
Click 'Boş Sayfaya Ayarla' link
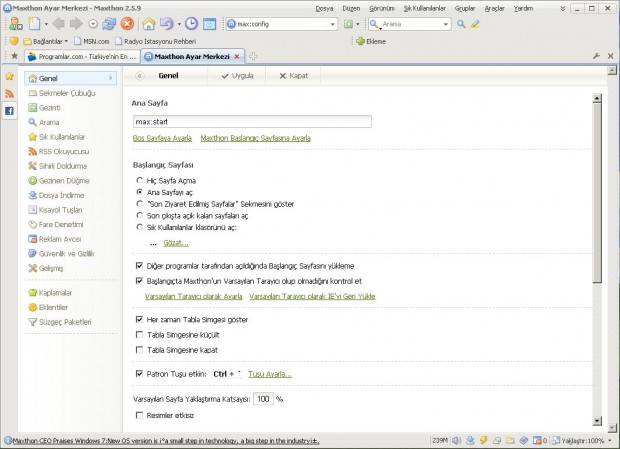162,138
